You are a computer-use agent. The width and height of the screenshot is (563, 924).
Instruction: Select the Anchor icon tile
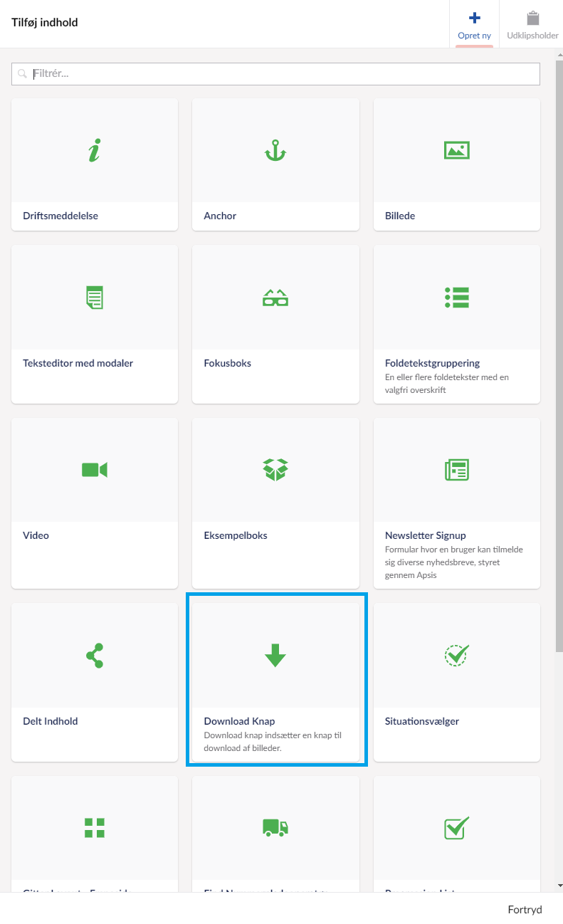[275, 150]
